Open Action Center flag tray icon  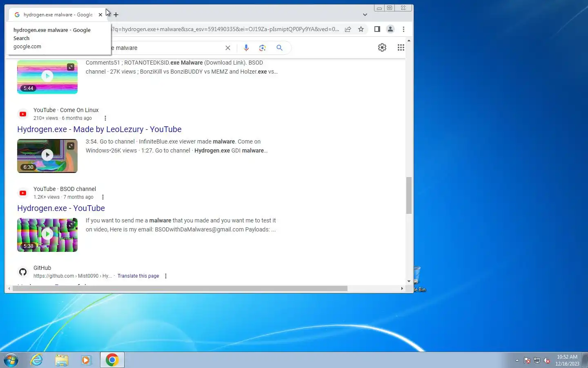click(527, 360)
